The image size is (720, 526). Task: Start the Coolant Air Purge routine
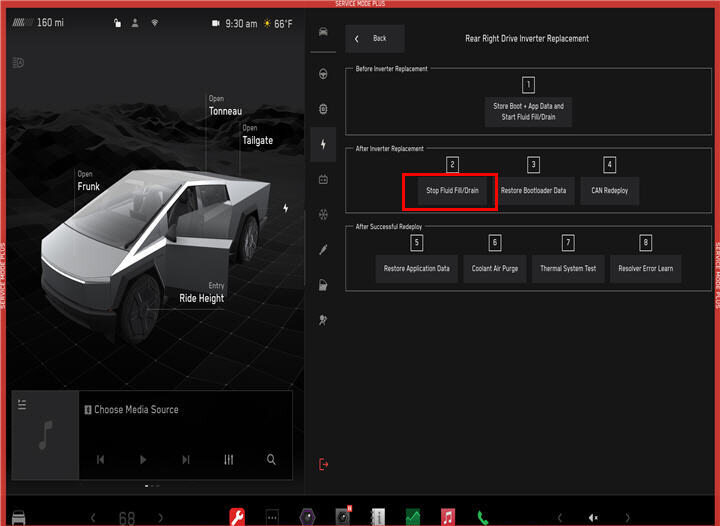pyautogui.click(x=495, y=269)
